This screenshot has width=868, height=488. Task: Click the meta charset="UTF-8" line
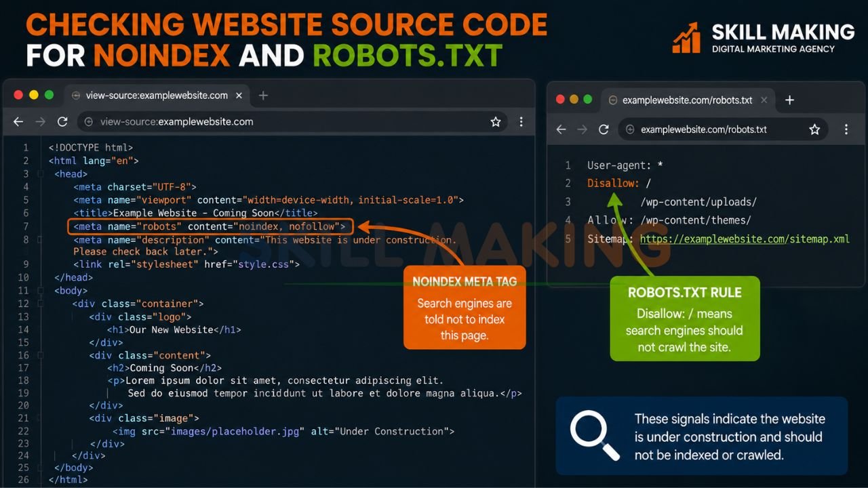click(x=135, y=187)
